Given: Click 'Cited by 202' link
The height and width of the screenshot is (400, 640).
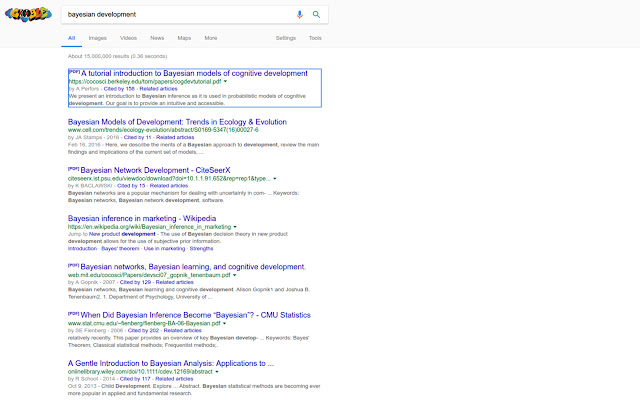Looking at the screenshot, I should 143,331.
